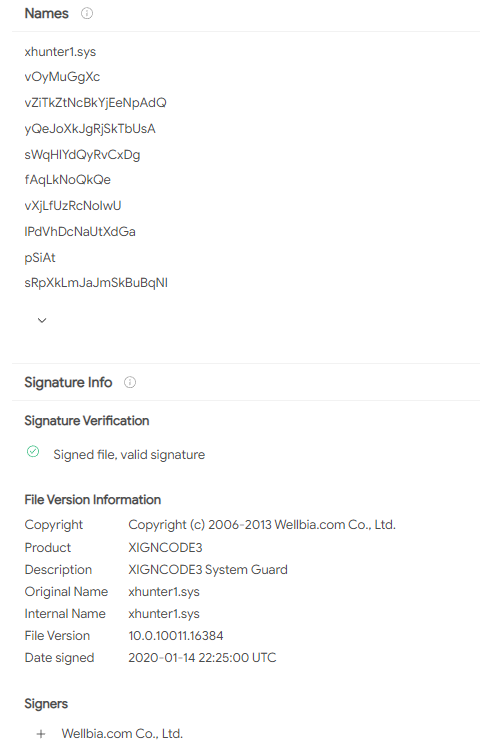480x752 pixels.
Task: Click the info icon beside Signature Info
Action: (x=130, y=382)
